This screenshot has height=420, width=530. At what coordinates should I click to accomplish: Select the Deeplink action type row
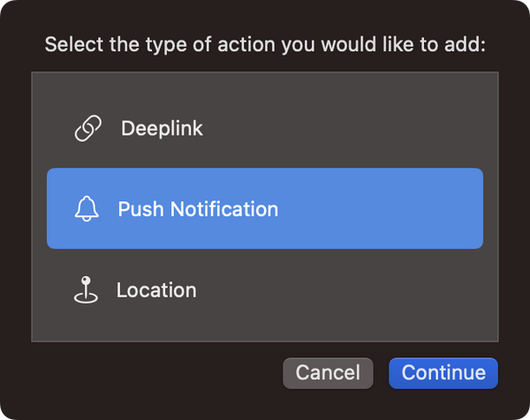coord(265,129)
